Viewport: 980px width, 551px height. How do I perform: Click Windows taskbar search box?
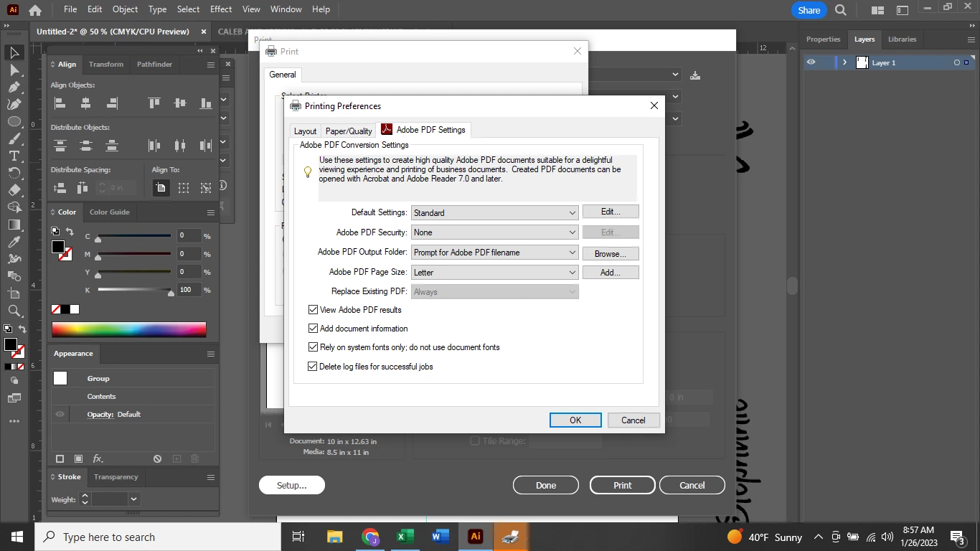[x=158, y=537]
